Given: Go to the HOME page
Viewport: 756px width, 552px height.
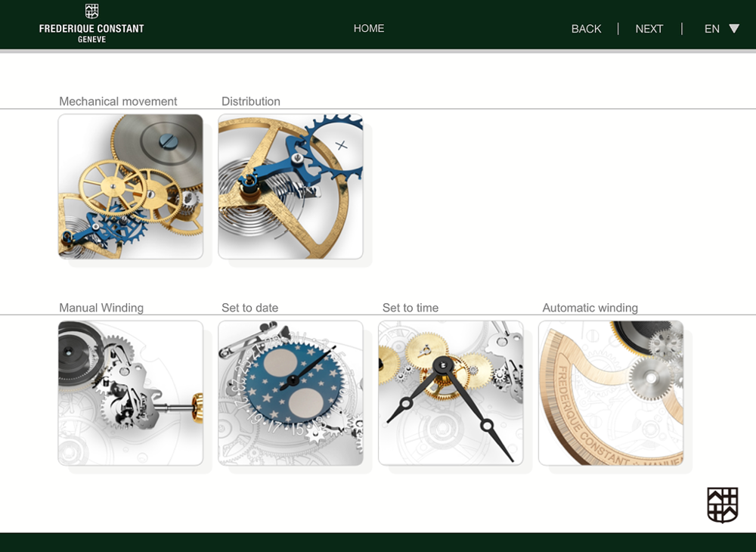Looking at the screenshot, I should (369, 29).
